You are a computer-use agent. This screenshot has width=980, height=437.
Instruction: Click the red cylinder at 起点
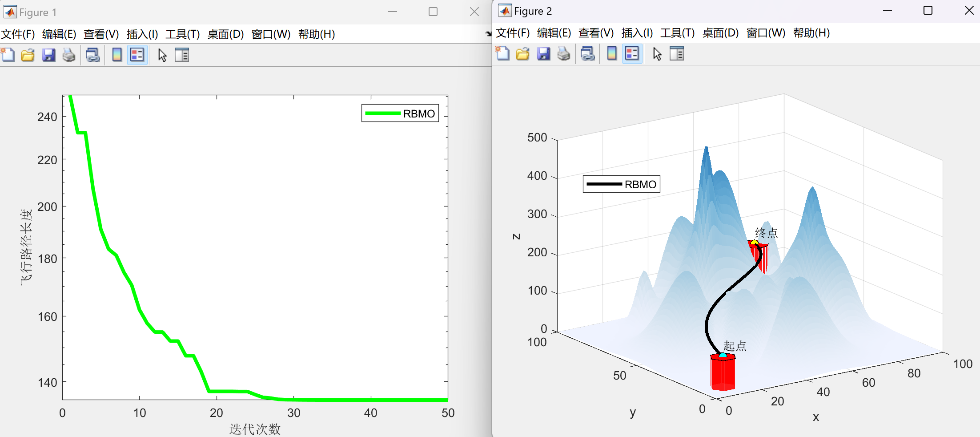pyautogui.click(x=723, y=373)
